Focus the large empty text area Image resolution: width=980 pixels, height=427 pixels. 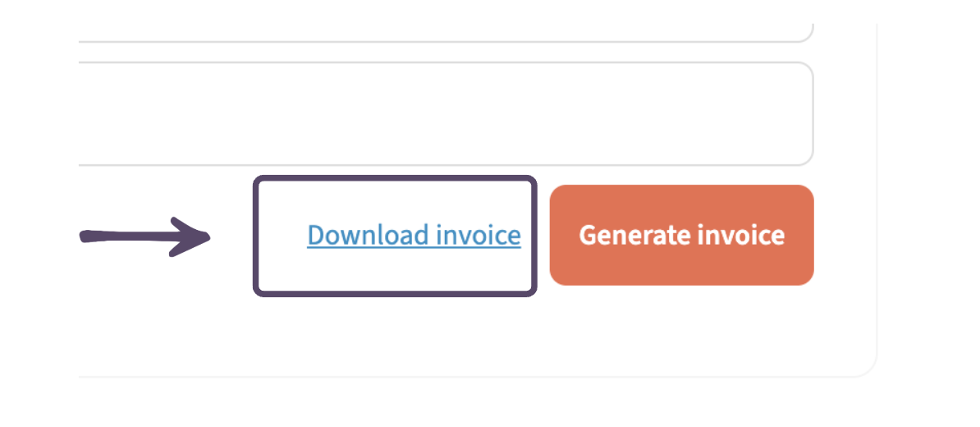point(446,114)
